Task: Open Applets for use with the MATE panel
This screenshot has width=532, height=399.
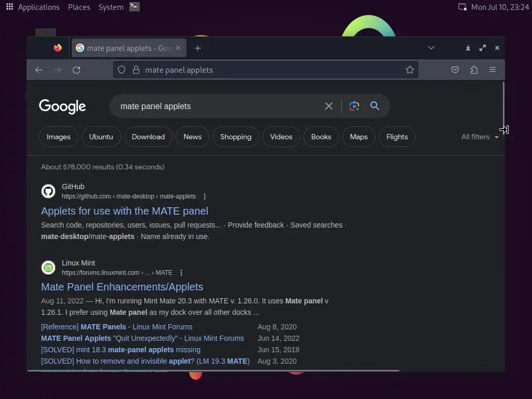Action: 125,211
